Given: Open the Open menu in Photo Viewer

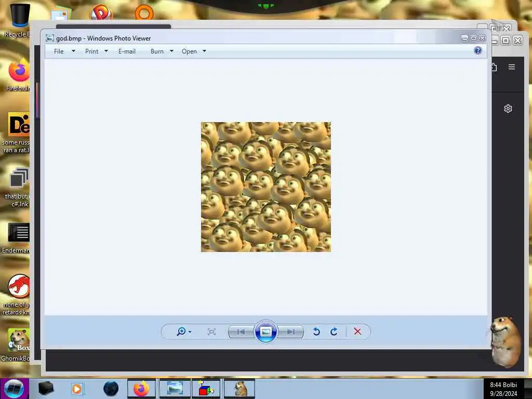Looking at the screenshot, I should click(x=189, y=51).
